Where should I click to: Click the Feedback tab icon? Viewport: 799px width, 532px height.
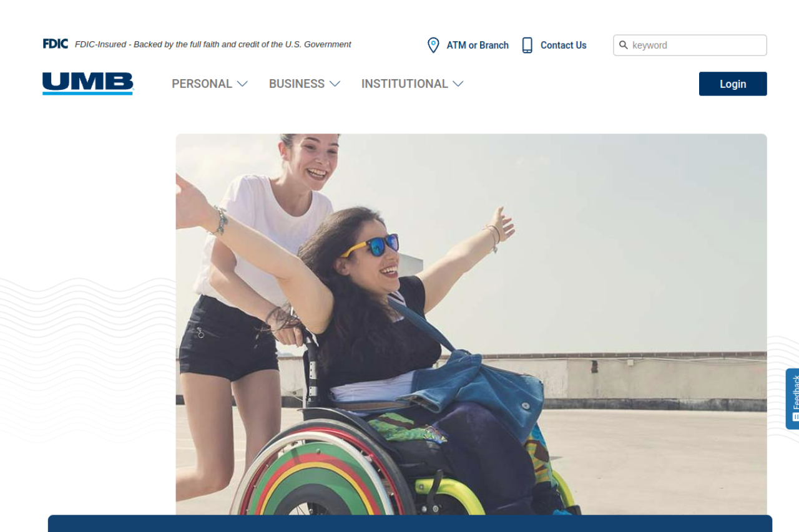click(x=795, y=416)
